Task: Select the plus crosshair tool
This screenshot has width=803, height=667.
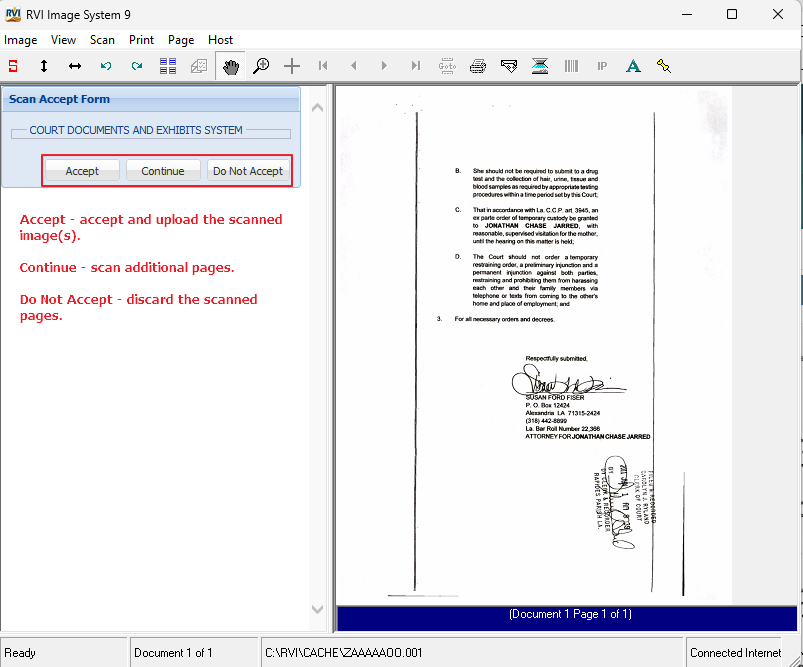Action: click(292, 66)
